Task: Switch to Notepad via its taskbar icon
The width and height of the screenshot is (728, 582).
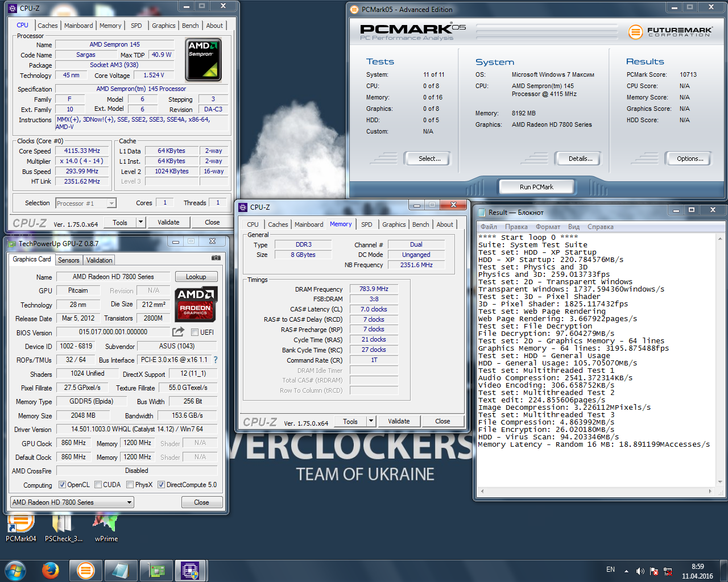Action: point(121,571)
